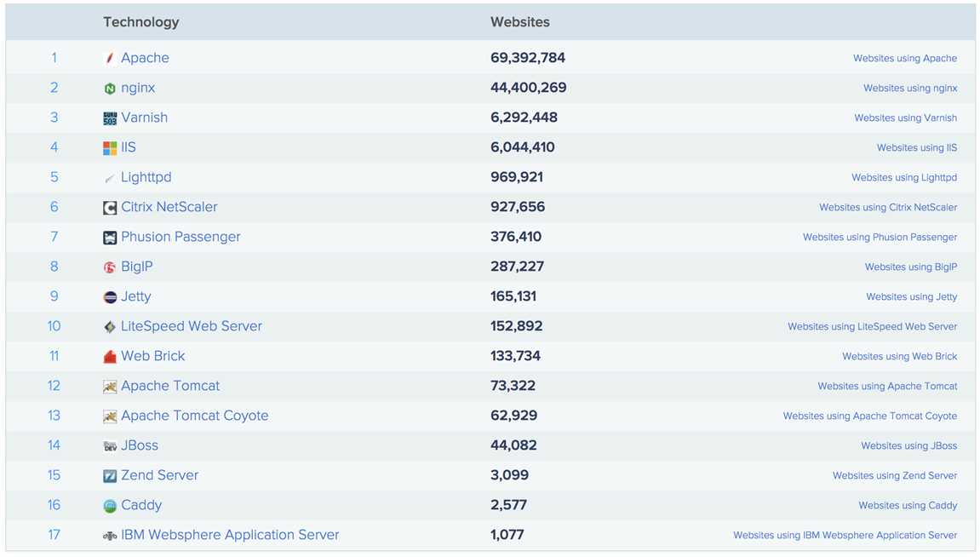Click the red Web Brick icon
This screenshot has height=557, width=980.
coord(109,357)
